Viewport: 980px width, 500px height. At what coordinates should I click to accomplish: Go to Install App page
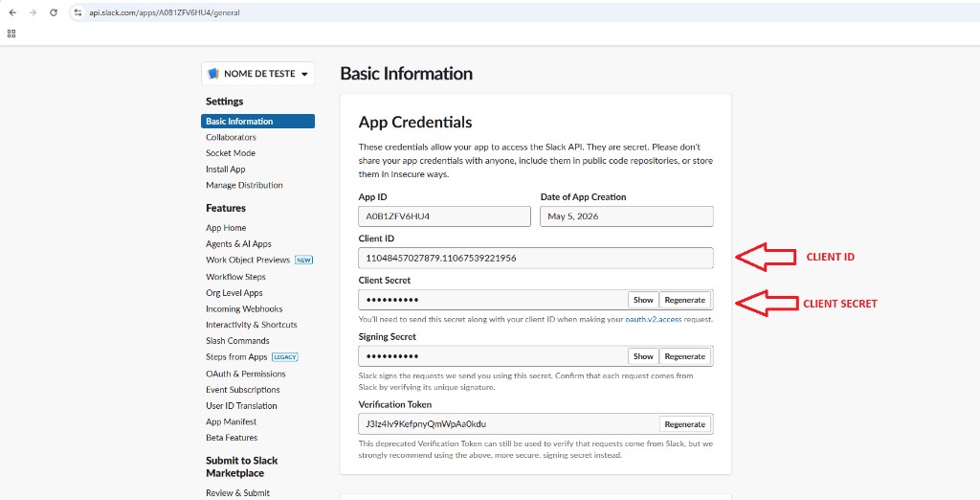coord(226,169)
